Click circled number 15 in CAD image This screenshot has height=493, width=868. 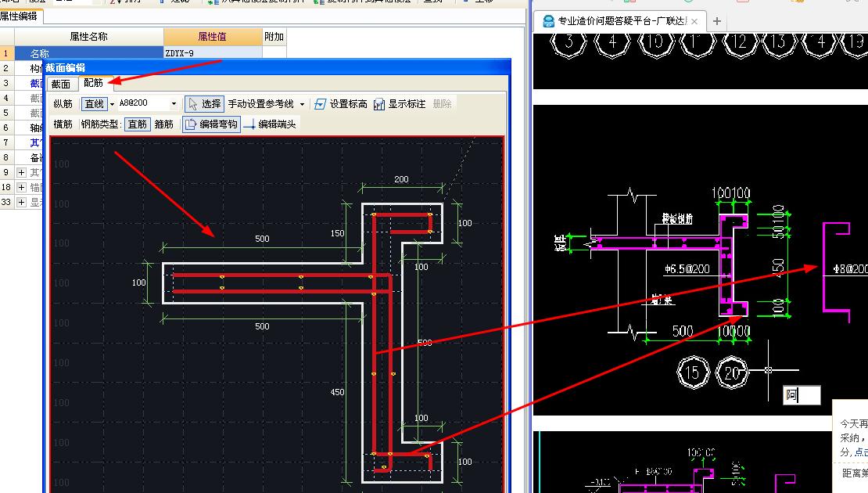tap(693, 372)
